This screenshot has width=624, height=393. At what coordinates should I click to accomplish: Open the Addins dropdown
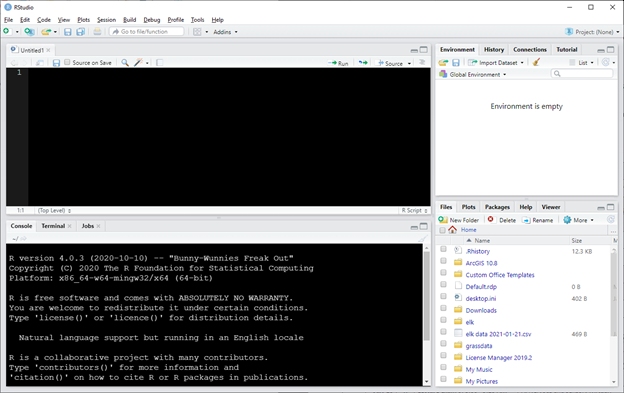pyautogui.click(x=225, y=32)
